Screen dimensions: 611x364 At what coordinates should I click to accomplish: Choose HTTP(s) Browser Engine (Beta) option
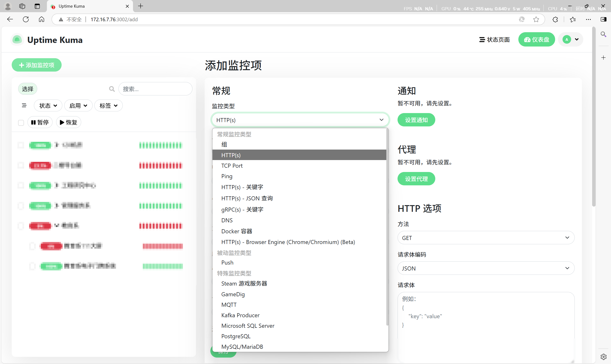point(299,242)
